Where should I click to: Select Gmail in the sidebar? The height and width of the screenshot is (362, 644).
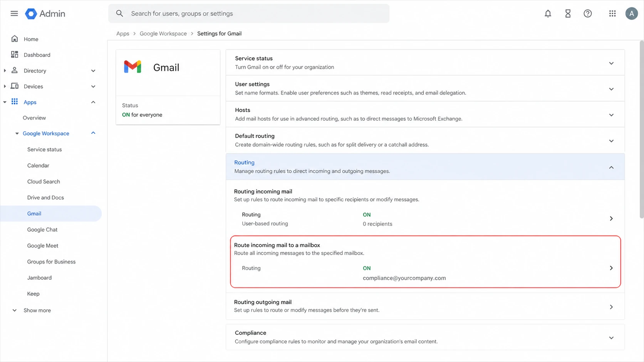(x=51, y=214)
